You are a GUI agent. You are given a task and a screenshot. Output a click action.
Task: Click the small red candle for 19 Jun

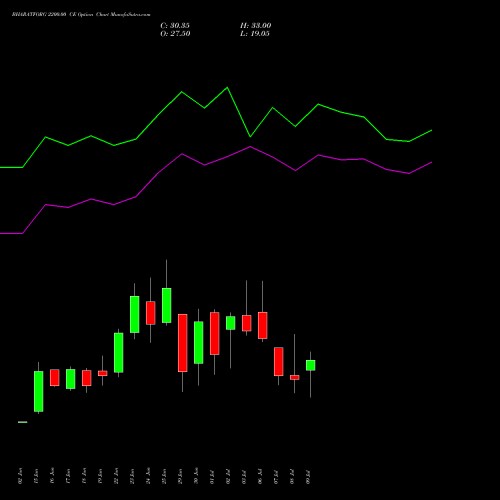coord(103,373)
